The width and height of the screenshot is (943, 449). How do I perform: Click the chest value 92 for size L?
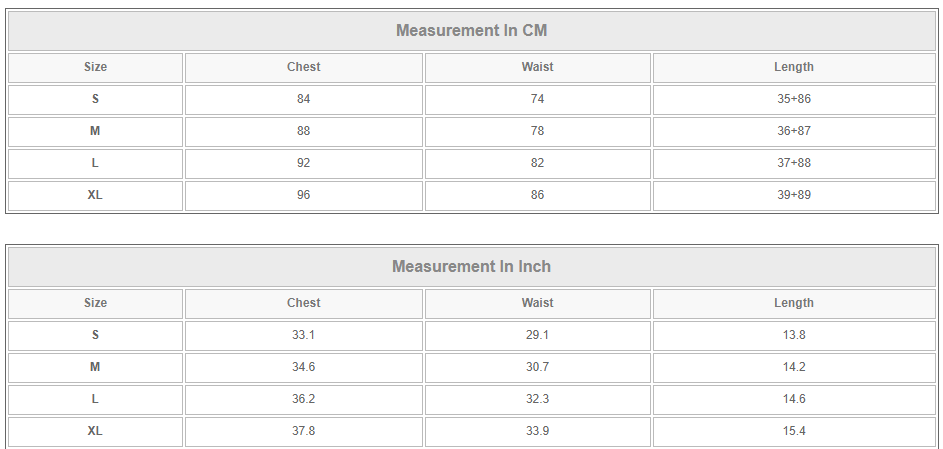coord(304,163)
